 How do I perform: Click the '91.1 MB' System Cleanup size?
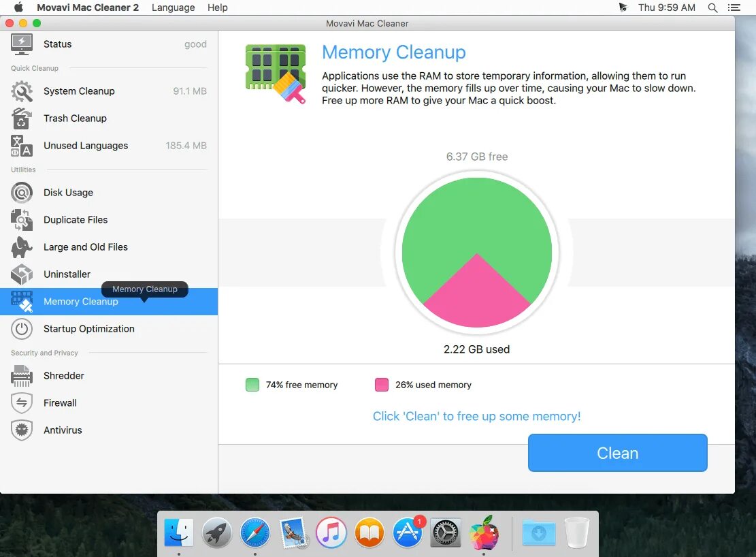pyautogui.click(x=190, y=91)
